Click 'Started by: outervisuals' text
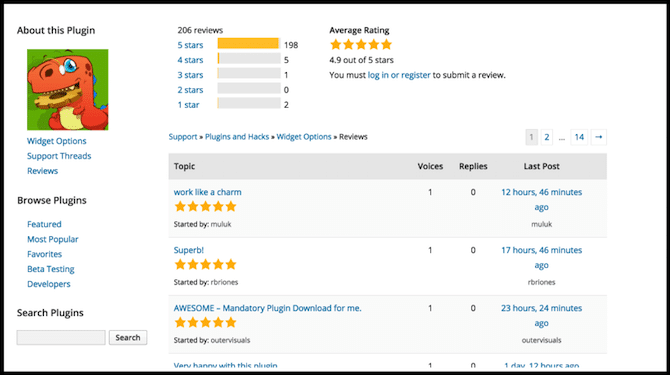This screenshot has height=375, width=670. (212, 340)
